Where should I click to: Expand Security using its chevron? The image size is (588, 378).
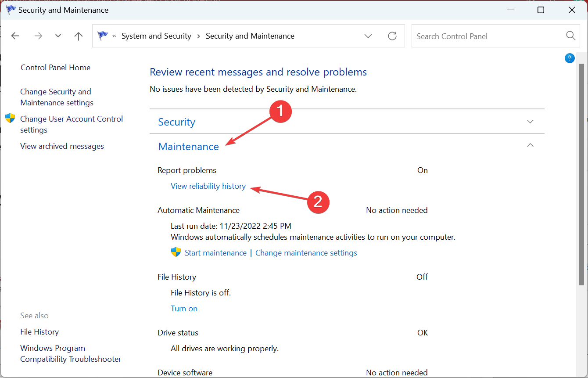coord(530,122)
